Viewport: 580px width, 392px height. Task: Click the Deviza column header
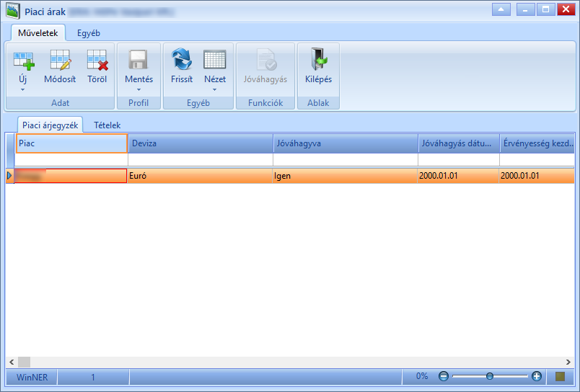[201, 143]
